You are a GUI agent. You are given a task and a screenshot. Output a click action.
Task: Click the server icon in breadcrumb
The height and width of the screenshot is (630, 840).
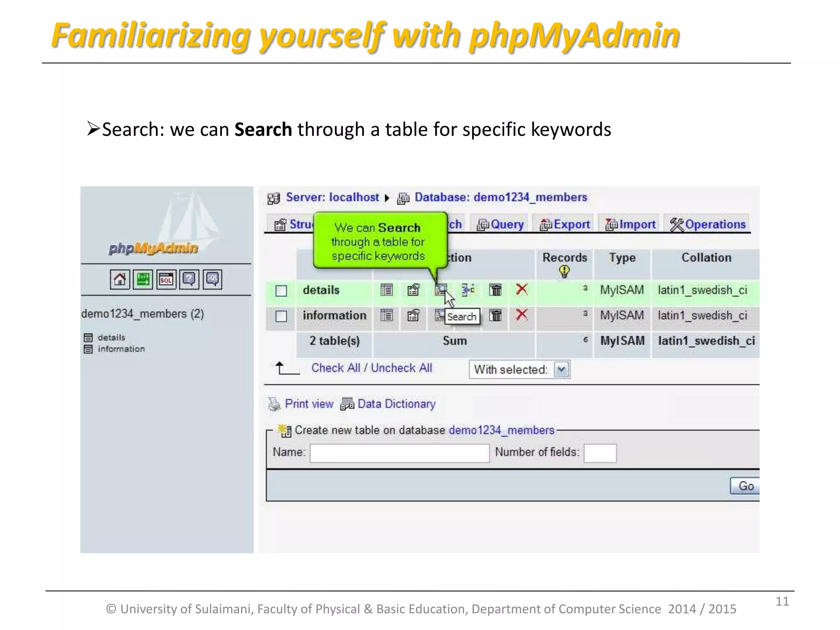274,199
